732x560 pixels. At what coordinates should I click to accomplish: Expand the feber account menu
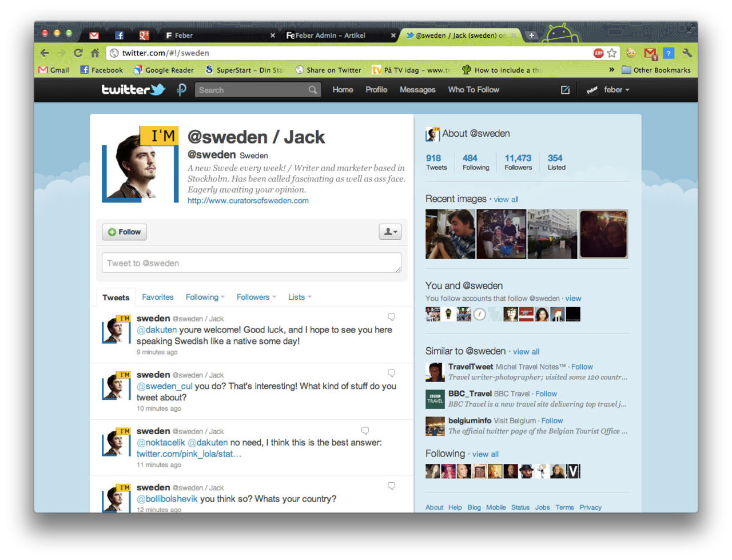click(616, 90)
